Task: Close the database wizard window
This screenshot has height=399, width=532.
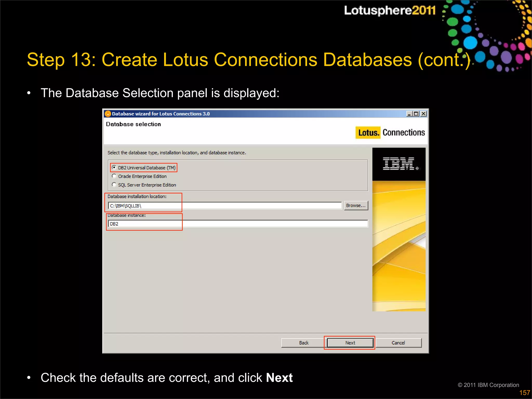Action: (x=423, y=114)
